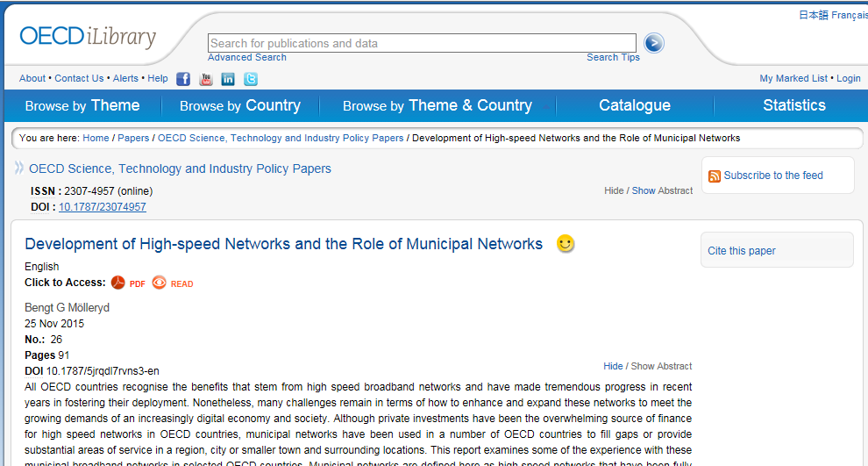
Task: Click the ISSN value 2307-4957 (online)
Action: point(109,191)
